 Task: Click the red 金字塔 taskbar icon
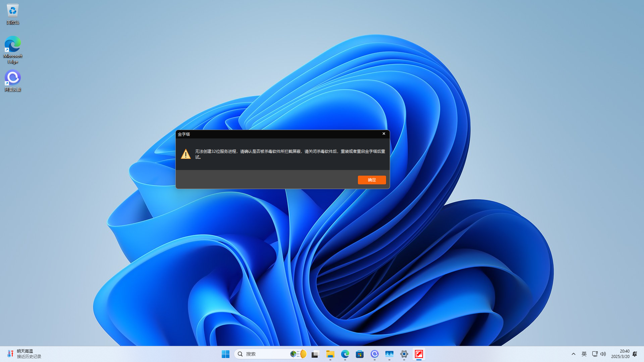tap(419, 354)
